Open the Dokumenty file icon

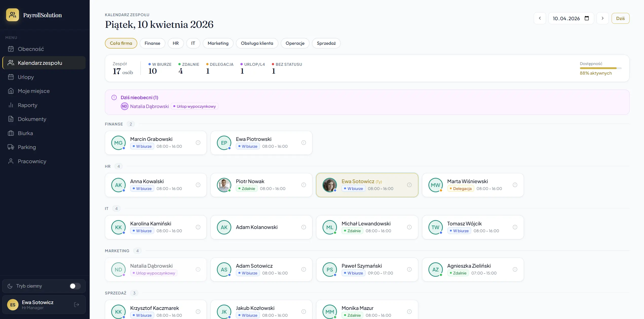[11, 119]
